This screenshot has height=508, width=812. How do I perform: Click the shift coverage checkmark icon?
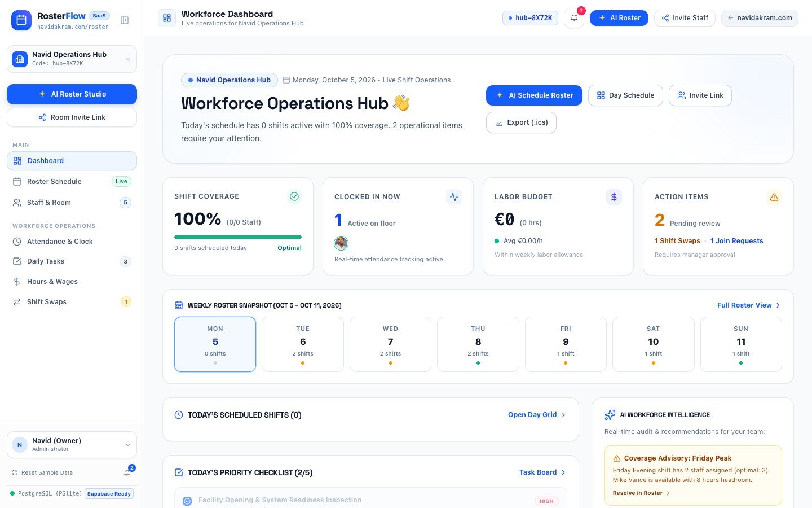pyautogui.click(x=294, y=196)
